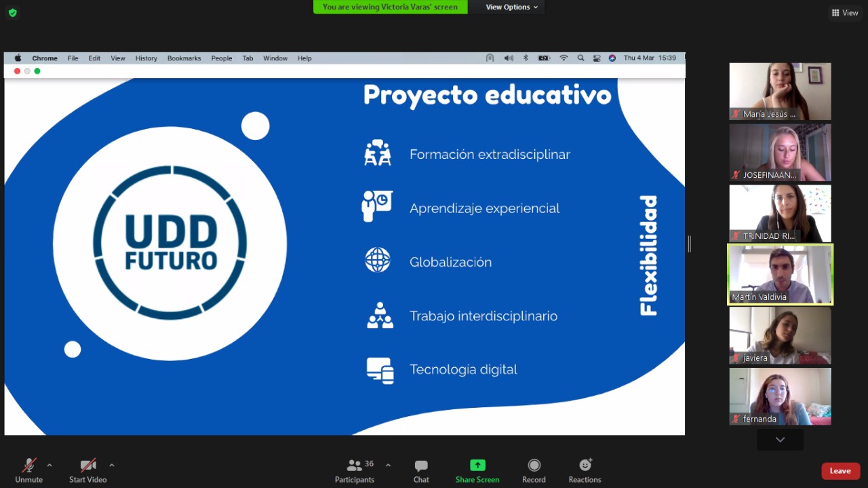Click the 'Tecnología digital' text
Viewport: 868px width, 488px height.
coord(463,369)
